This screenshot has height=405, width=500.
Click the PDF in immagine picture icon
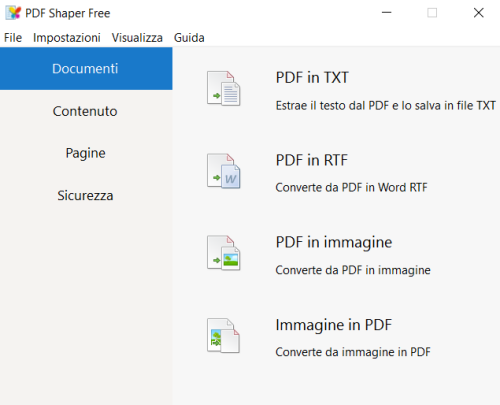click(223, 253)
